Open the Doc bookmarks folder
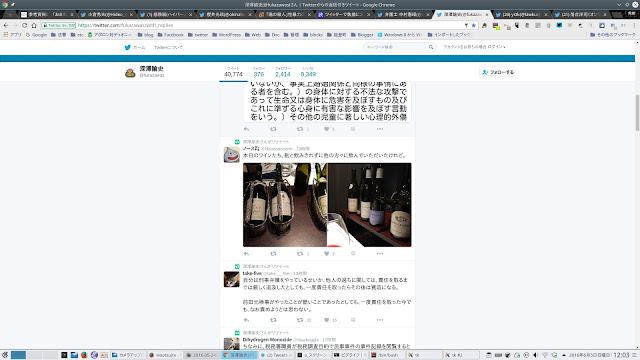 [x=272, y=35]
